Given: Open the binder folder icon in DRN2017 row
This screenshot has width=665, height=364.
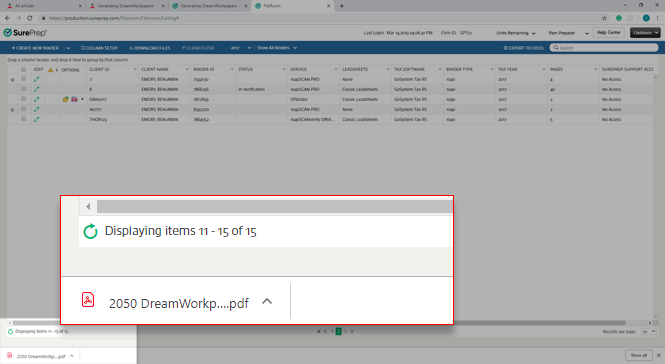Looking at the screenshot, I should [65, 99].
